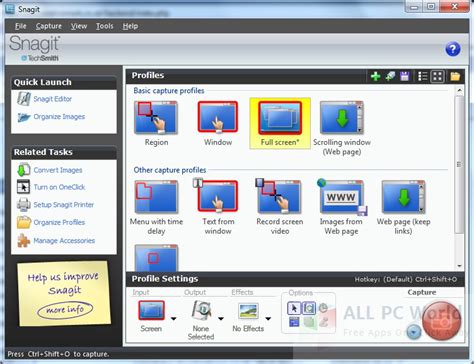Click the Organize Profiles folder icon

(24, 222)
